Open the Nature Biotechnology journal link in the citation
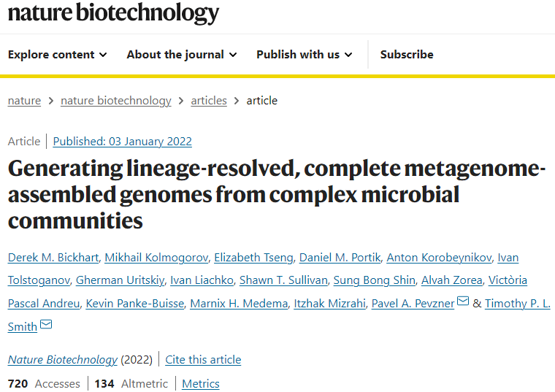The image size is (555, 392). [x=63, y=360]
